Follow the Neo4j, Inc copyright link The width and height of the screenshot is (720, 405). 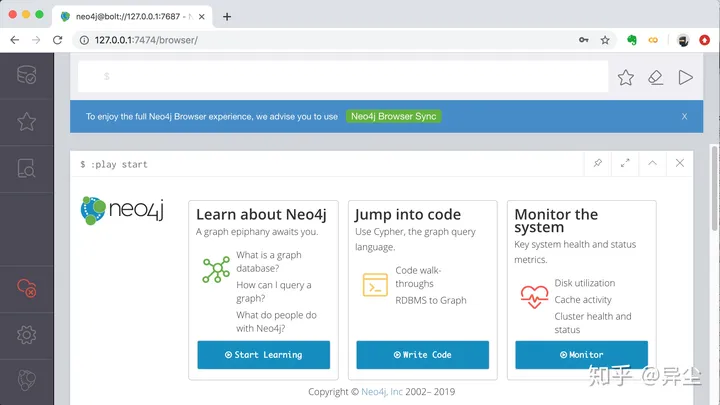pyautogui.click(x=383, y=392)
